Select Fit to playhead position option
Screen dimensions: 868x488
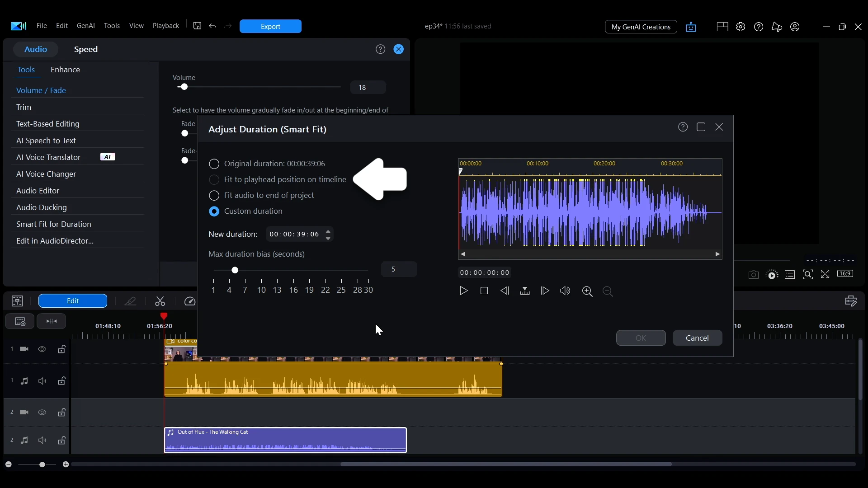point(214,180)
